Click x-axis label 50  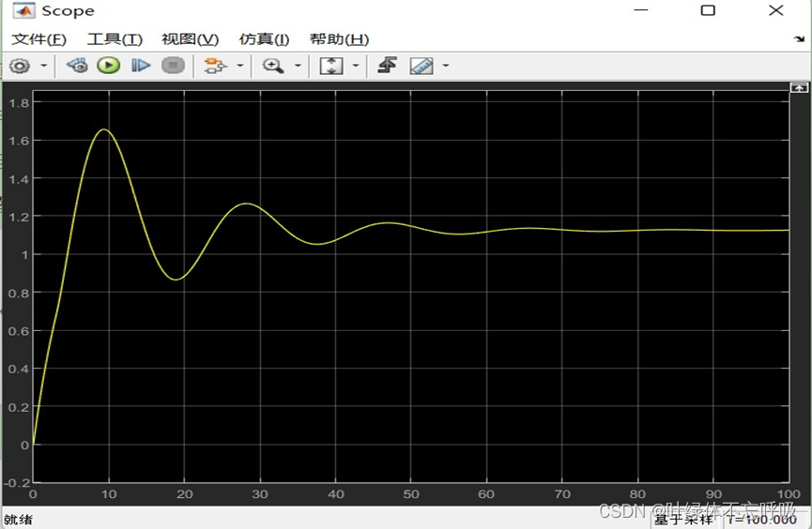(410, 493)
